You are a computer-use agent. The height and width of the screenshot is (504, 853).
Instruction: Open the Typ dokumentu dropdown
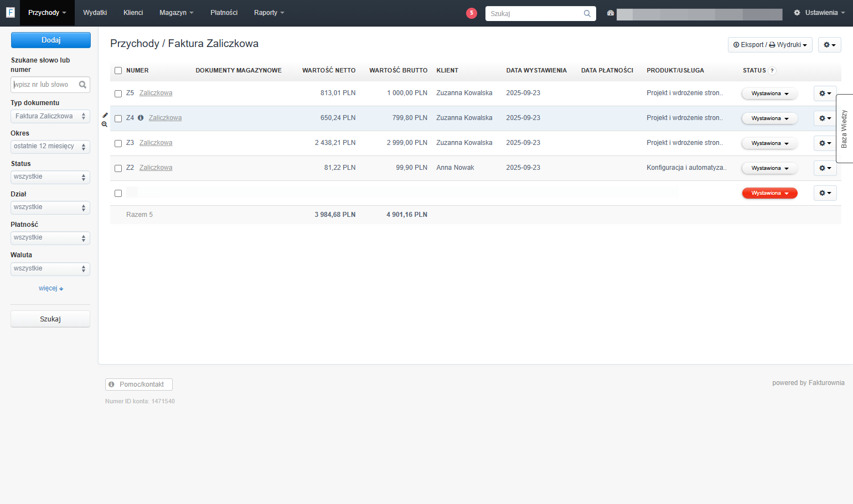coord(50,116)
